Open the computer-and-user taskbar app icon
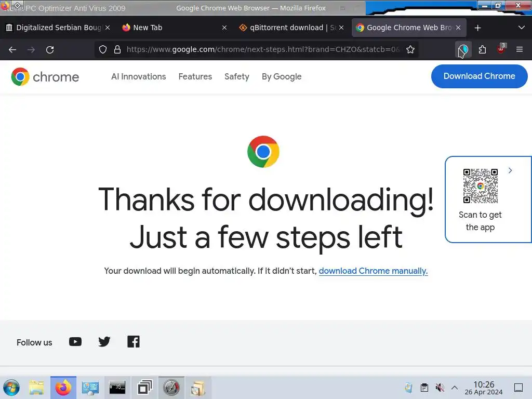The image size is (532, 399). pos(90,388)
